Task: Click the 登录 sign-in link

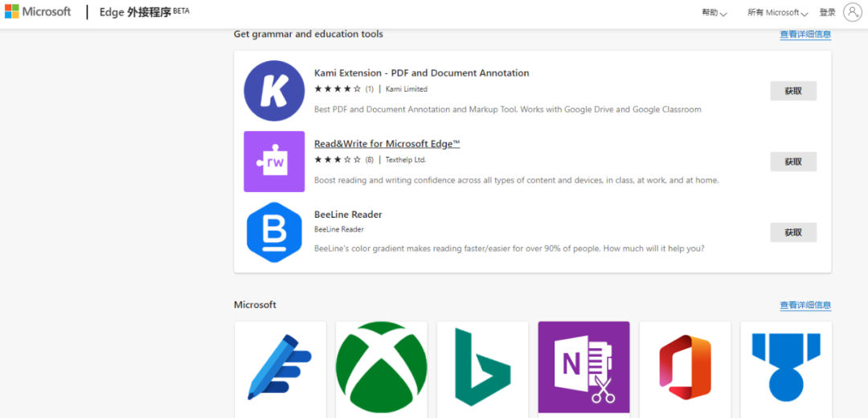Action: click(828, 12)
